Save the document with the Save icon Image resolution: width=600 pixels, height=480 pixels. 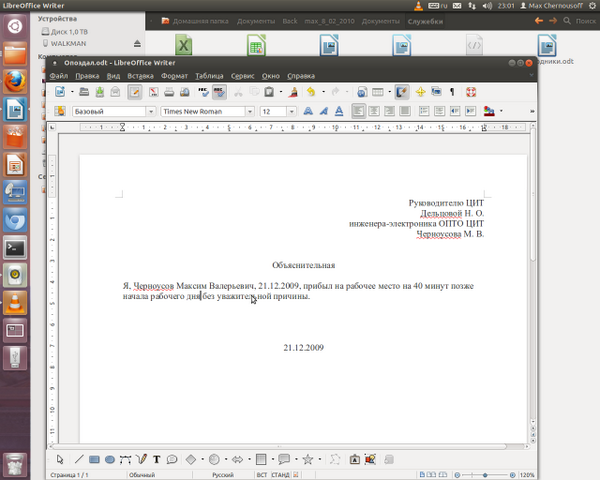point(99,92)
